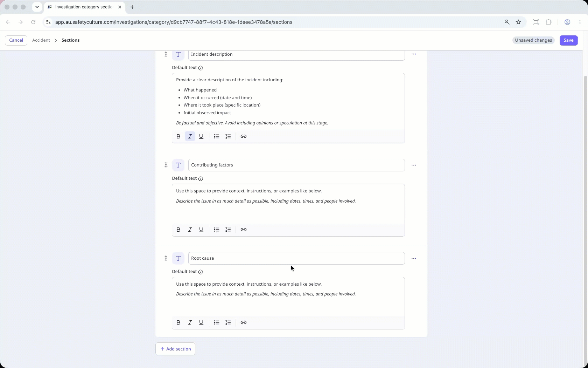Insert bulleted list in Incident description editor
This screenshot has height=368, width=588.
pyautogui.click(x=217, y=136)
